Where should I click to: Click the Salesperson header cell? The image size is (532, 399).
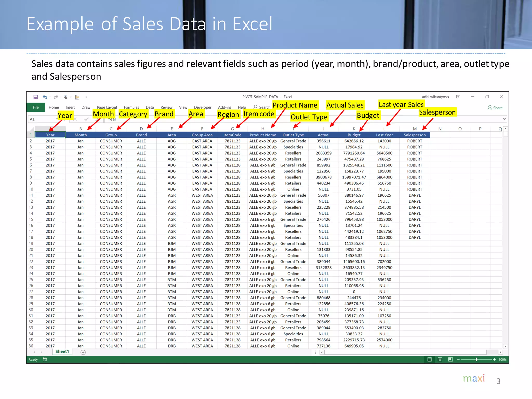(415, 135)
